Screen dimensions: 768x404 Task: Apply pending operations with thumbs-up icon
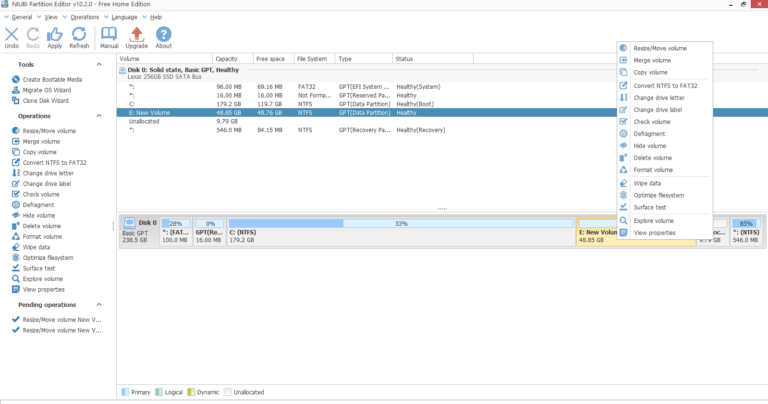(x=54, y=35)
